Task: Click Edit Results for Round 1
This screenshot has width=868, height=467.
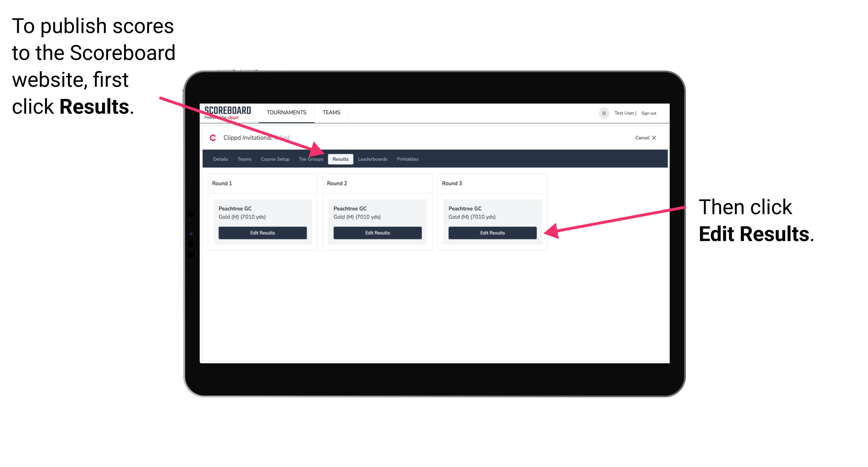Action: (263, 233)
